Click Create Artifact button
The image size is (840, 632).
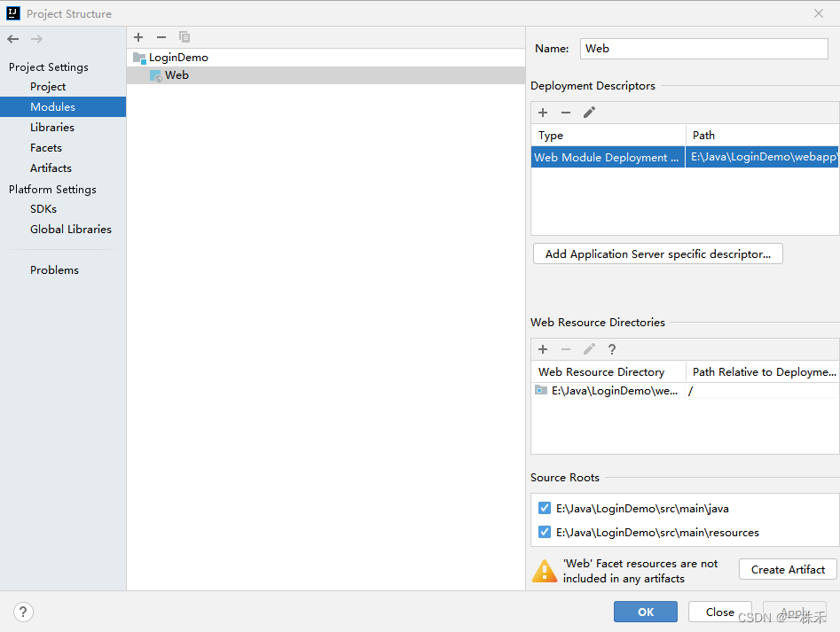(788, 569)
